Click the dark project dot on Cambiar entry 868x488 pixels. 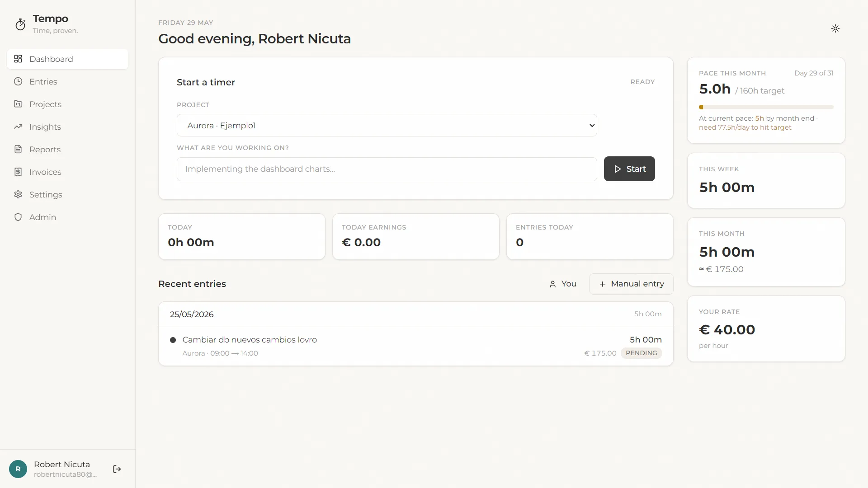click(173, 340)
